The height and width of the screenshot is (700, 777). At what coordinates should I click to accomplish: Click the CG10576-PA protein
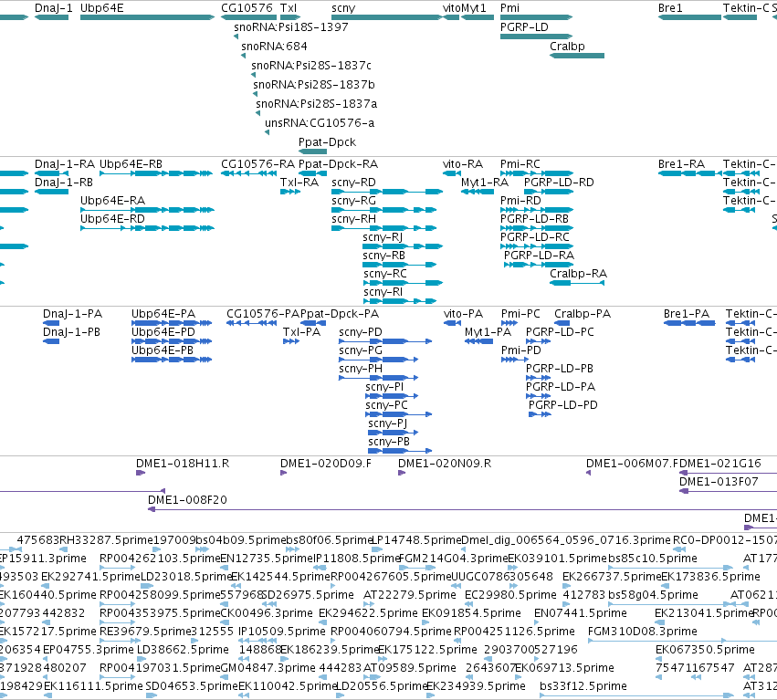251,323
